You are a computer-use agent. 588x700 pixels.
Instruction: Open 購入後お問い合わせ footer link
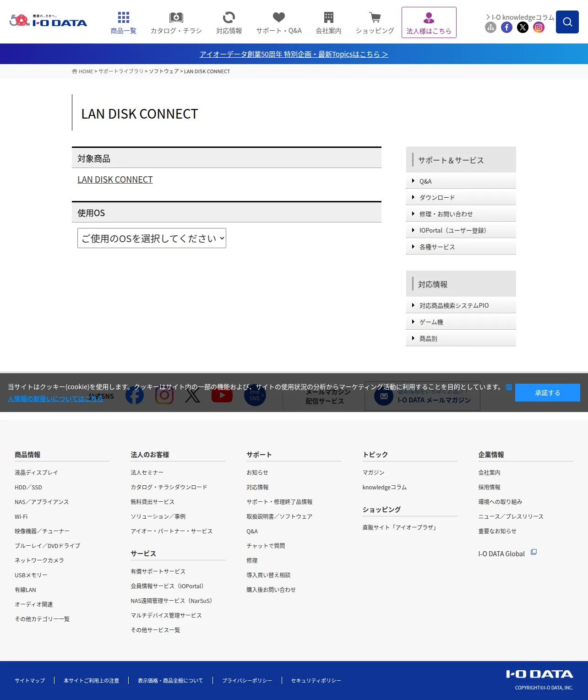coord(271,590)
